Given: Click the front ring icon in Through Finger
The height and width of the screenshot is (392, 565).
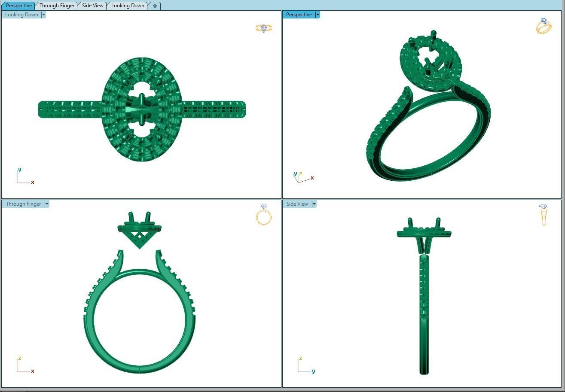Looking at the screenshot, I should click(264, 215).
